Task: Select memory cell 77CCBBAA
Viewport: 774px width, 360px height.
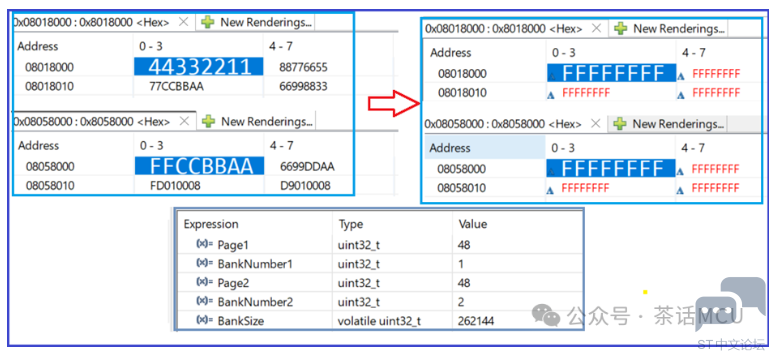Action: (x=177, y=87)
